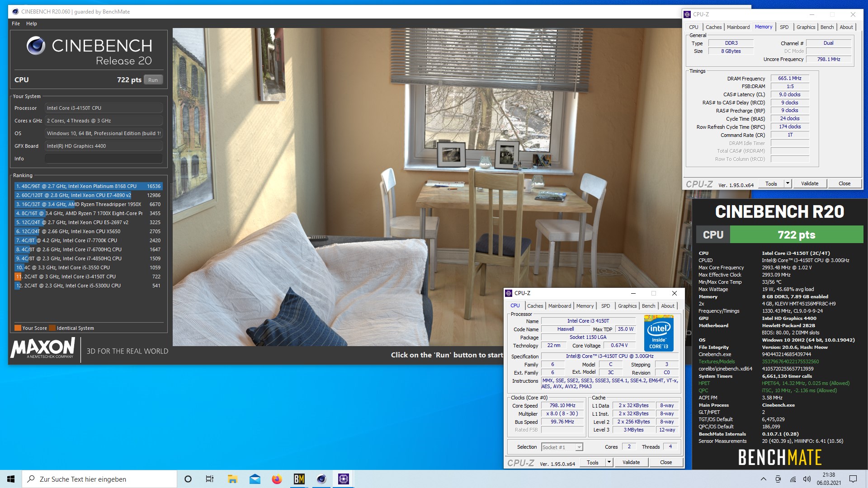The width and height of the screenshot is (868, 488).
Task: Click the Windows Start button
Action: (11, 479)
